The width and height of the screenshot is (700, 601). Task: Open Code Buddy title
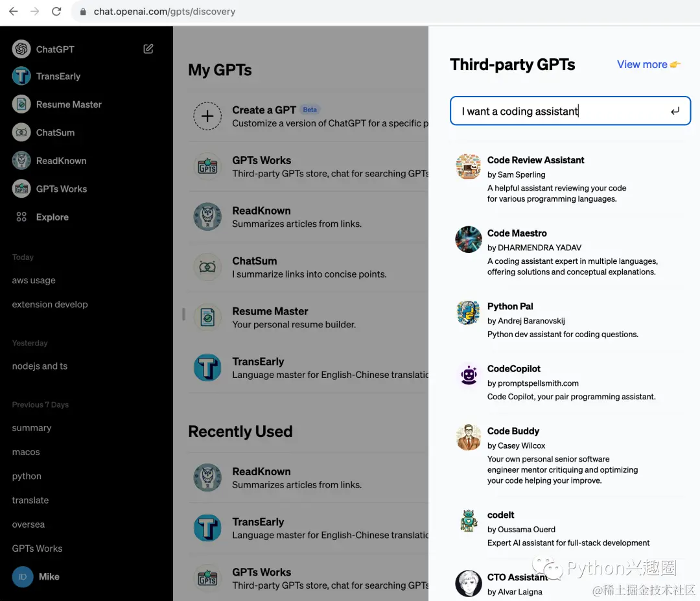pos(513,431)
